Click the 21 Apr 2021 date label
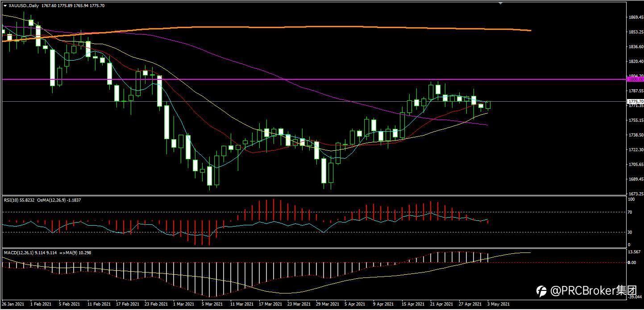644x310 pixels. pos(440,304)
